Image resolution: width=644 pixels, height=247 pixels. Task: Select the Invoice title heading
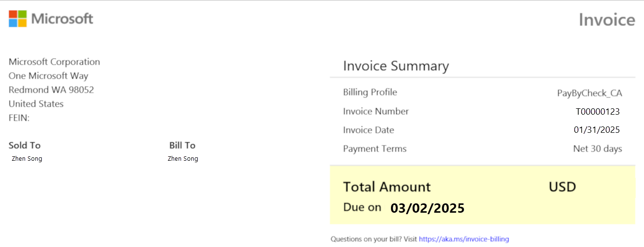tap(607, 20)
